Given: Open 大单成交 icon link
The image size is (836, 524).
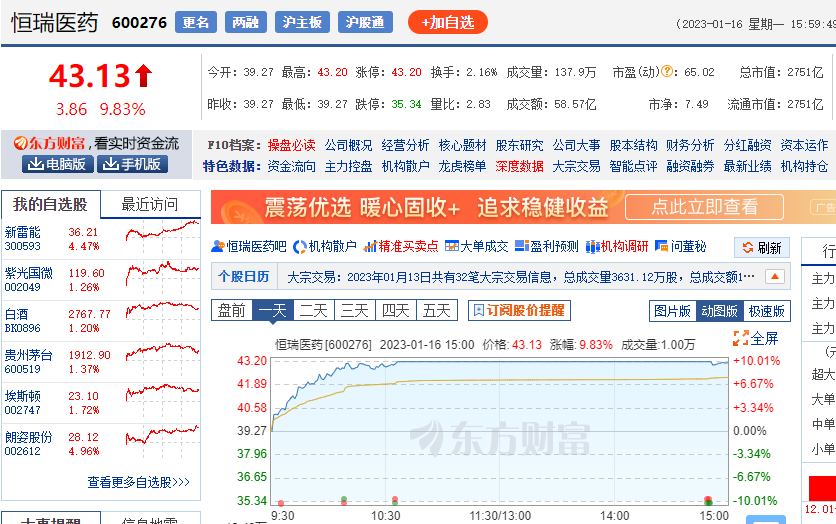Looking at the screenshot, I should (476, 246).
